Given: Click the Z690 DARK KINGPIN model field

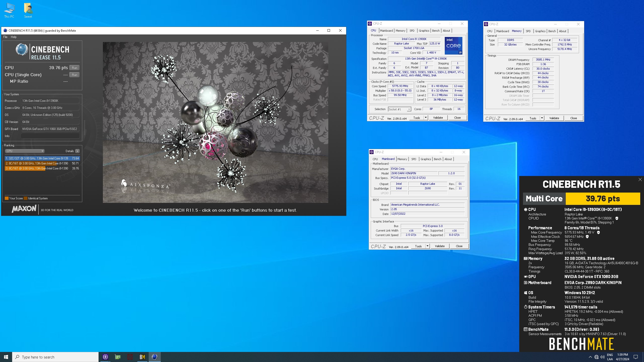Looking at the screenshot, I should pyautogui.click(x=414, y=173).
